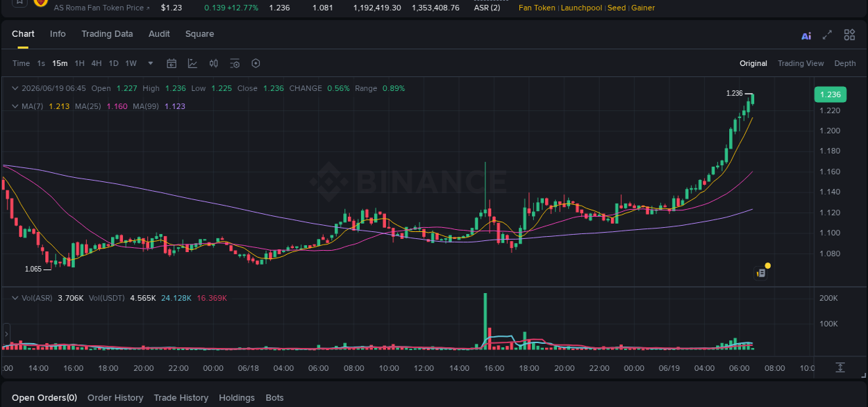Viewport: 868px width, 407px height.
Task: Open the Trade History tab
Action: pyautogui.click(x=181, y=398)
